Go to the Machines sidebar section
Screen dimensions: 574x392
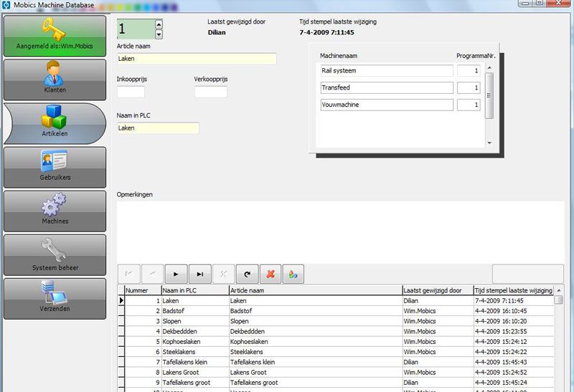(x=55, y=211)
